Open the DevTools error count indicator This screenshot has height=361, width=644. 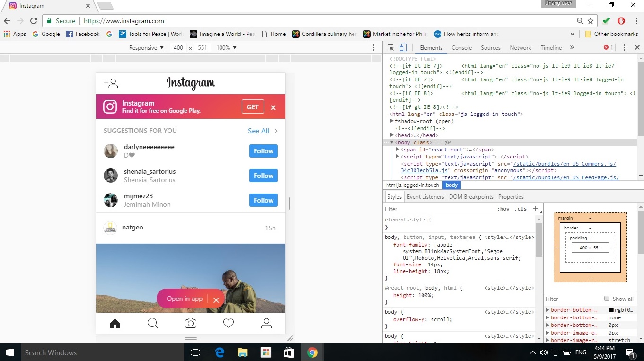[x=608, y=48]
